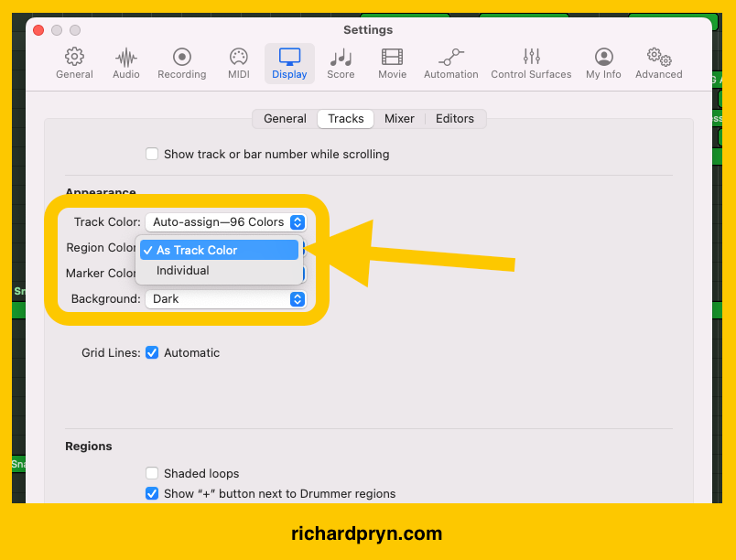Open the MIDI settings pane

coord(238,63)
